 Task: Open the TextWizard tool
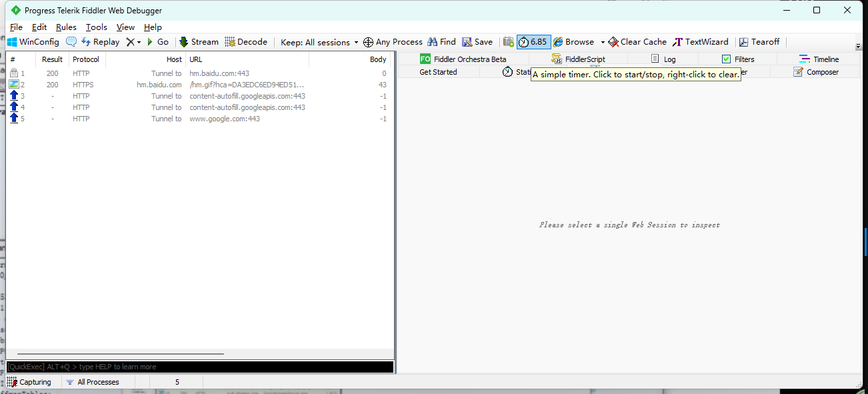(700, 42)
